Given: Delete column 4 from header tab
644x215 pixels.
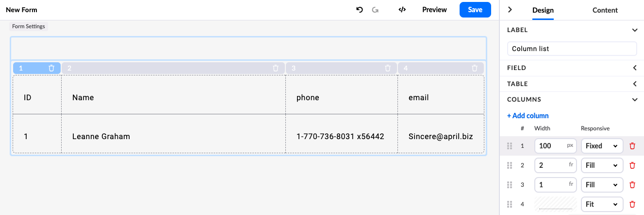Looking at the screenshot, I should tap(475, 68).
